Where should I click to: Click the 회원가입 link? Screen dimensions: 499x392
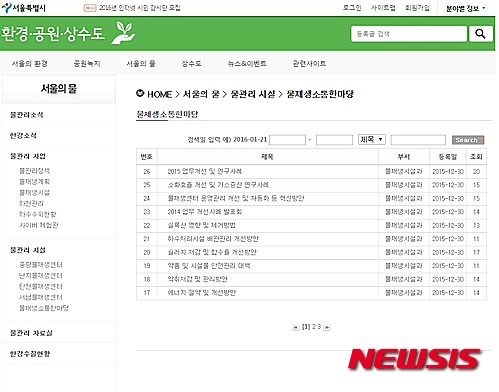(x=417, y=8)
